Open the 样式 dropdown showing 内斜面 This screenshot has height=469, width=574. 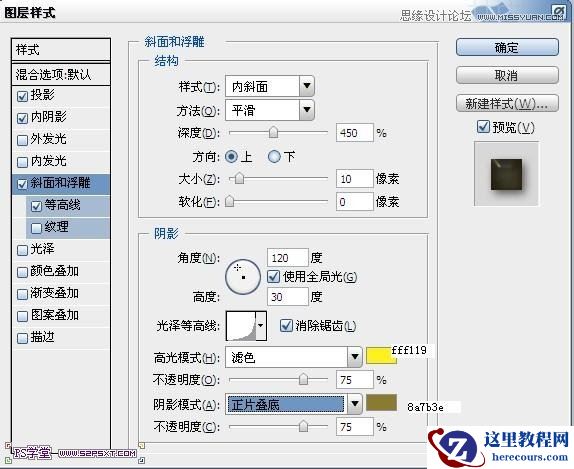tap(270, 86)
